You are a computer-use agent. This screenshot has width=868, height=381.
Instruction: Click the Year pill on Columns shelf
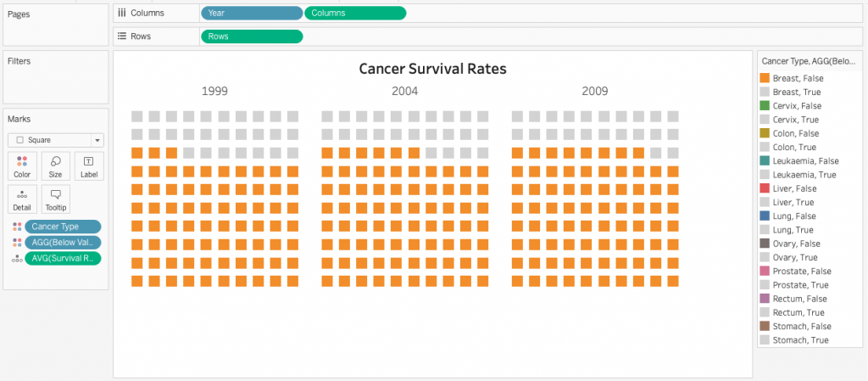pos(251,13)
